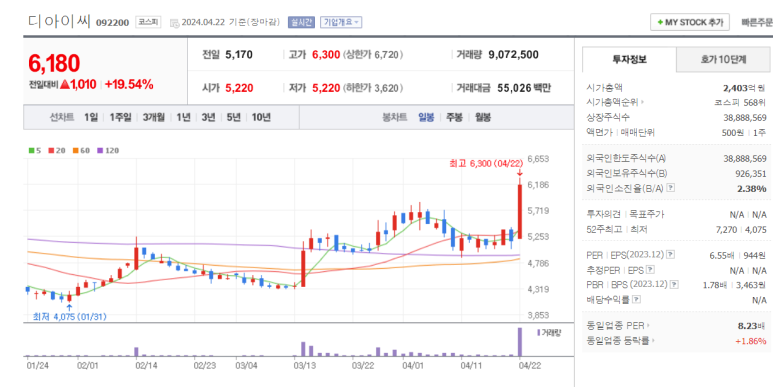773x387 pixels.
Task: Click the 코스피 market label
Action: coord(148,22)
